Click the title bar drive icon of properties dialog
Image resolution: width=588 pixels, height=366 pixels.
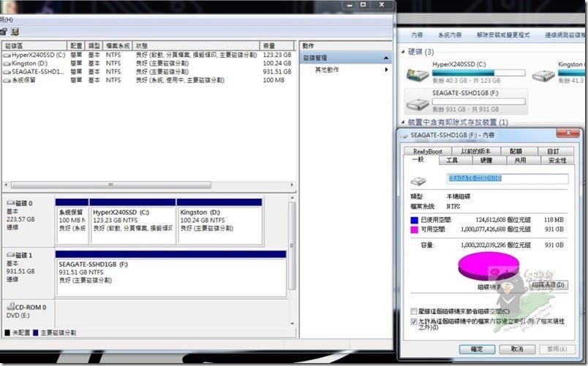click(x=404, y=135)
